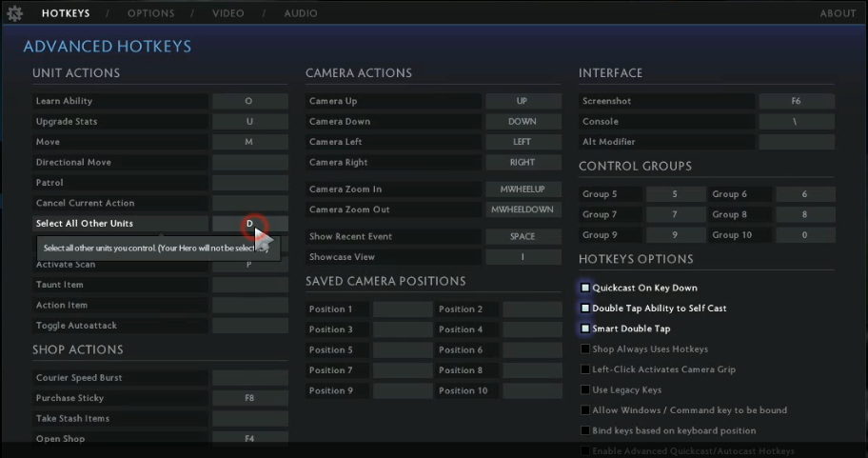Bind a key for camera Position 5
This screenshot has width=868, height=458.
click(x=403, y=350)
